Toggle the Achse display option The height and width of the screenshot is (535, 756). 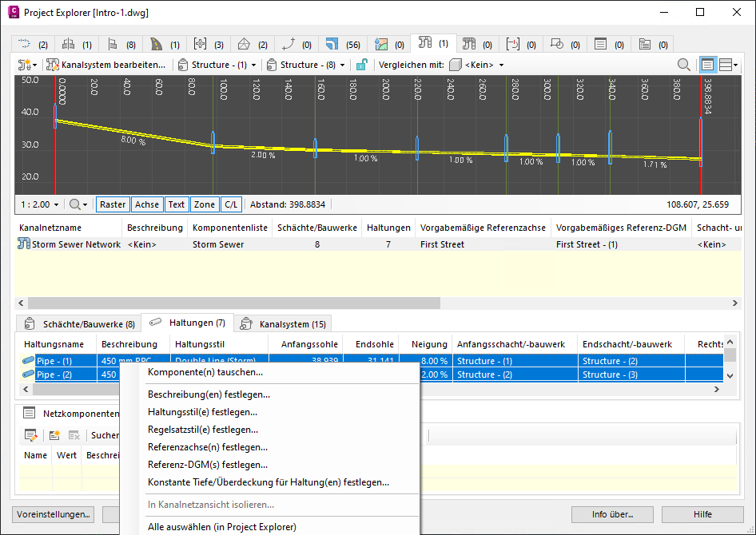pos(146,204)
